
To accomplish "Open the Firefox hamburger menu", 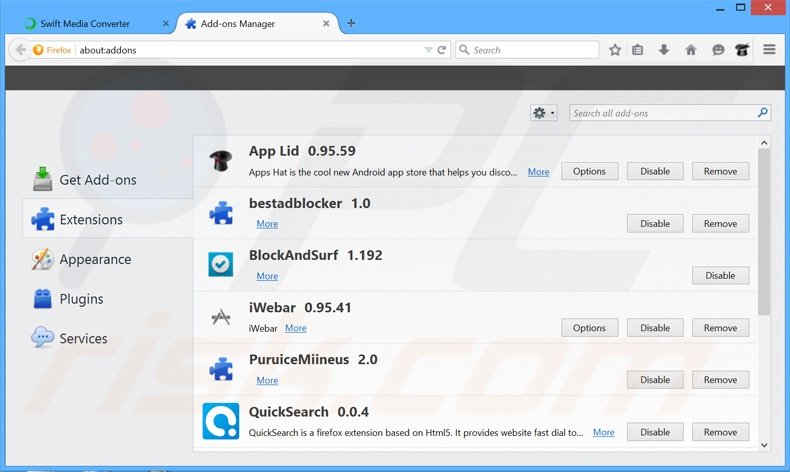I will tap(769, 49).
